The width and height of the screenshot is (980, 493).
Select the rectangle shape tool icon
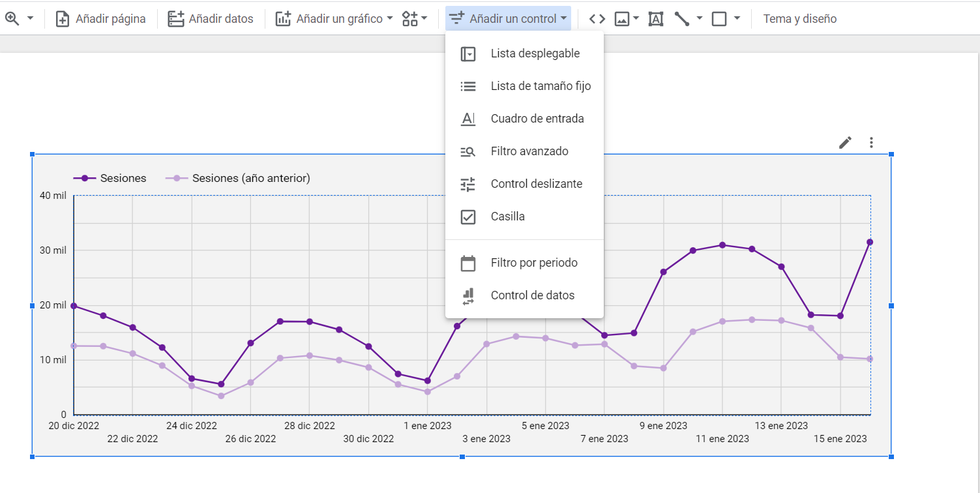point(719,19)
